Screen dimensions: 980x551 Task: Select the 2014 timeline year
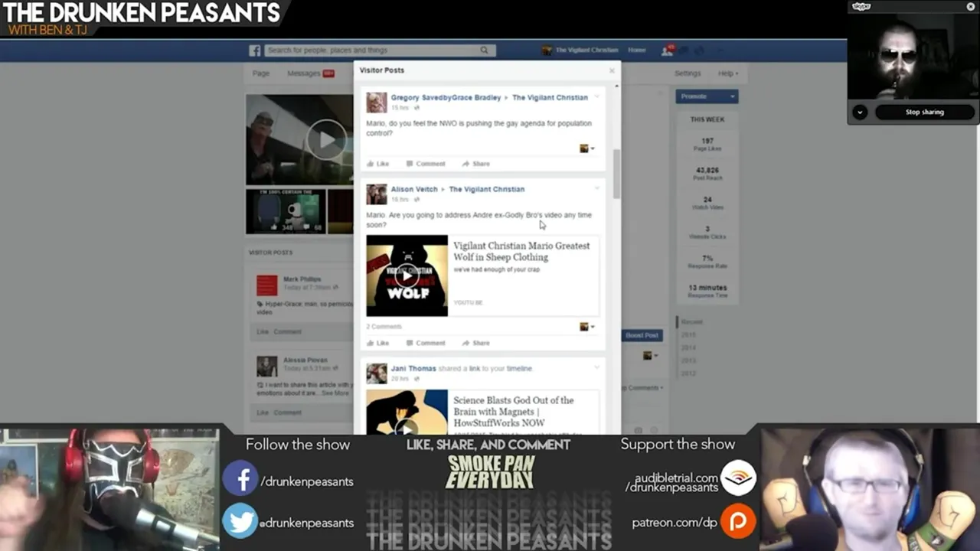[x=688, y=347]
